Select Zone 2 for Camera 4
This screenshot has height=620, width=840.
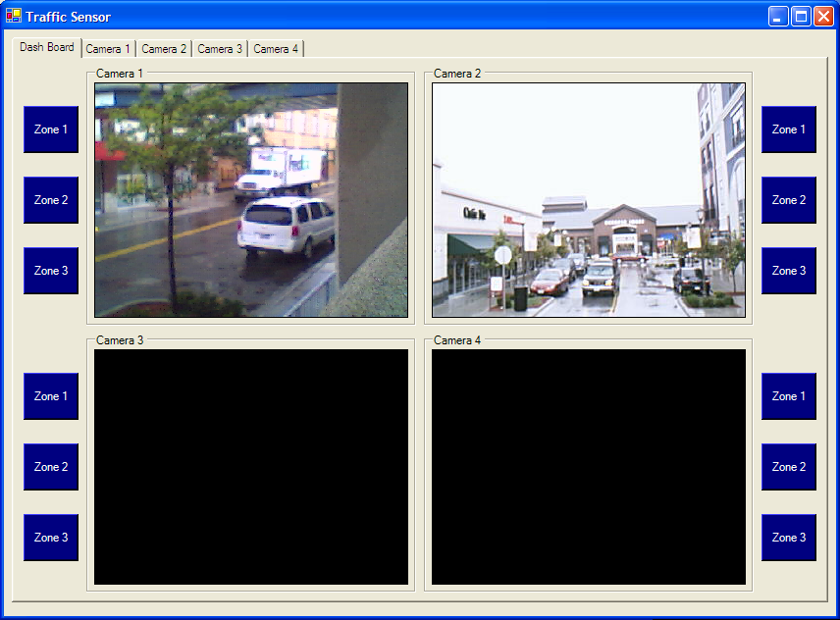click(x=788, y=467)
